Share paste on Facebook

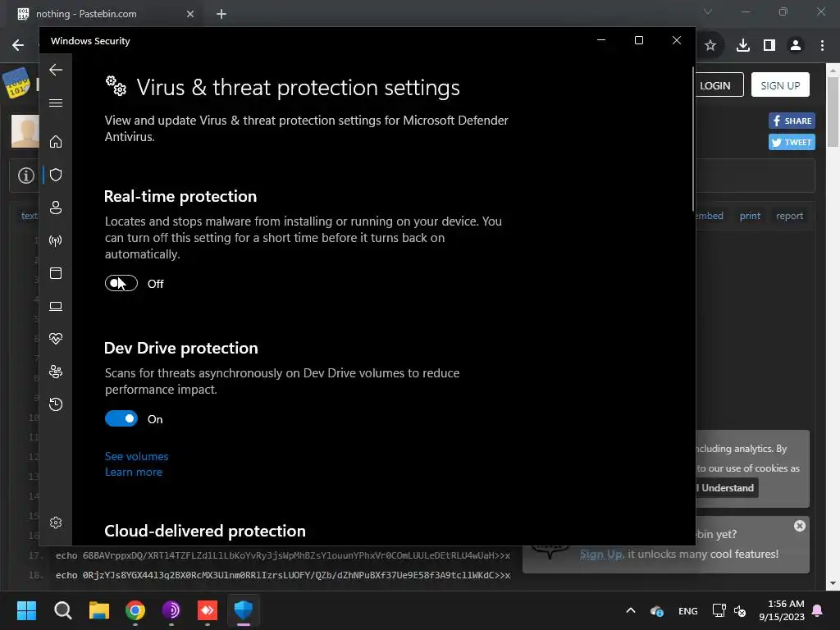pos(792,121)
